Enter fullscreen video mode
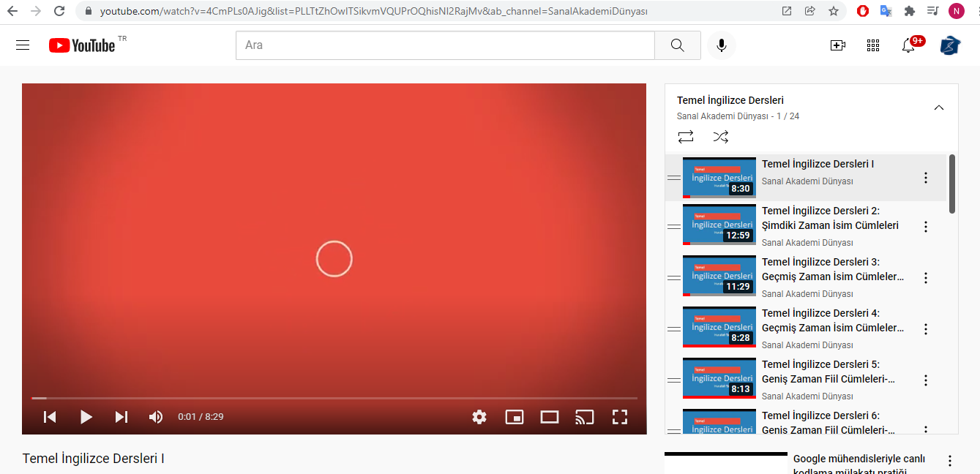This screenshot has width=980, height=474. 620,417
